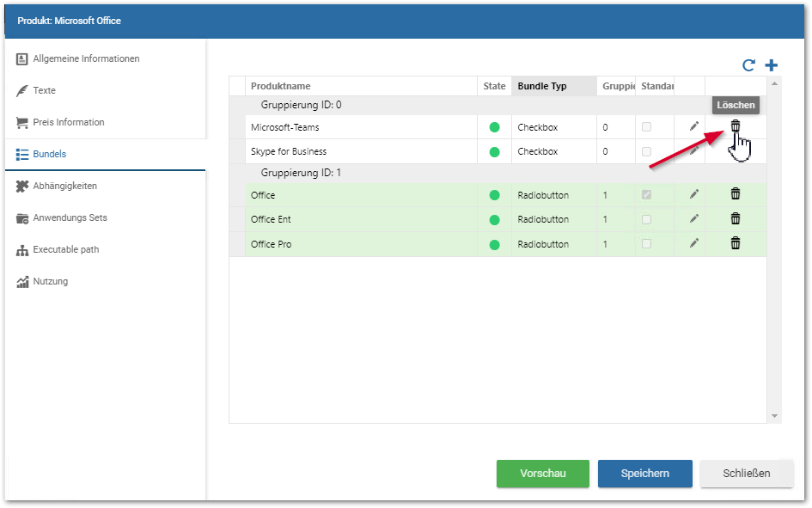
Task: Sort by the Gruppierung column header
Action: click(616, 87)
